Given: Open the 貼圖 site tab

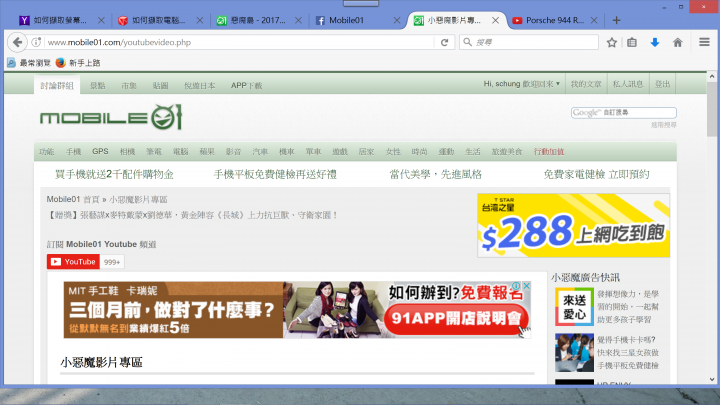Looking at the screenshot, I should pos(160,85).
